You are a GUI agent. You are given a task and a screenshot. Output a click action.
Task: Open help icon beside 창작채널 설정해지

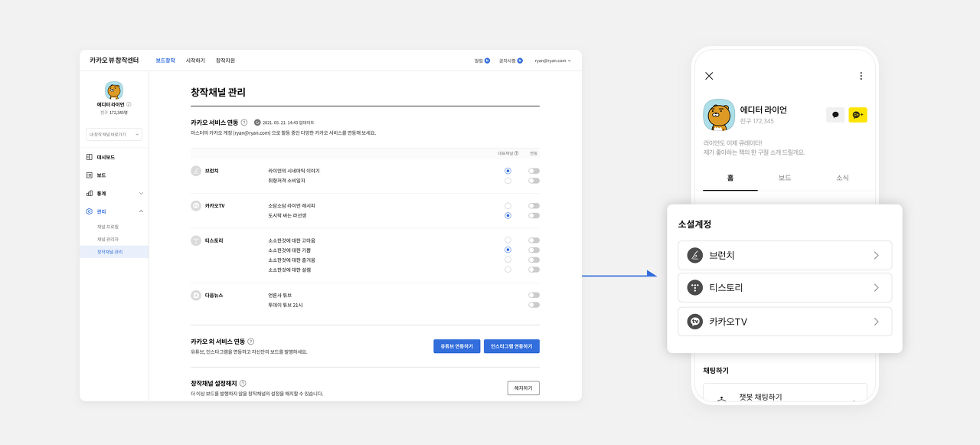[243, 383]
